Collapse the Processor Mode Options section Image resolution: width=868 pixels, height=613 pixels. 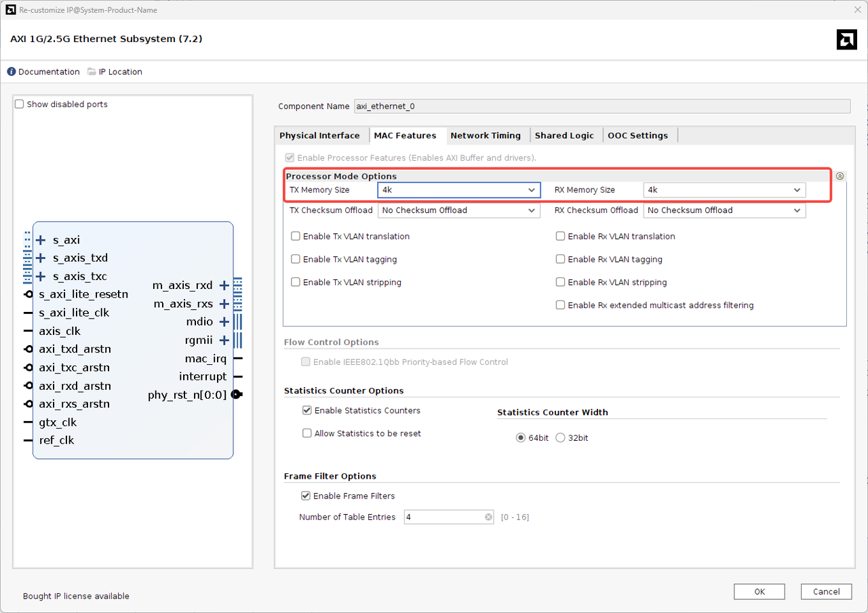coord(840,176)
